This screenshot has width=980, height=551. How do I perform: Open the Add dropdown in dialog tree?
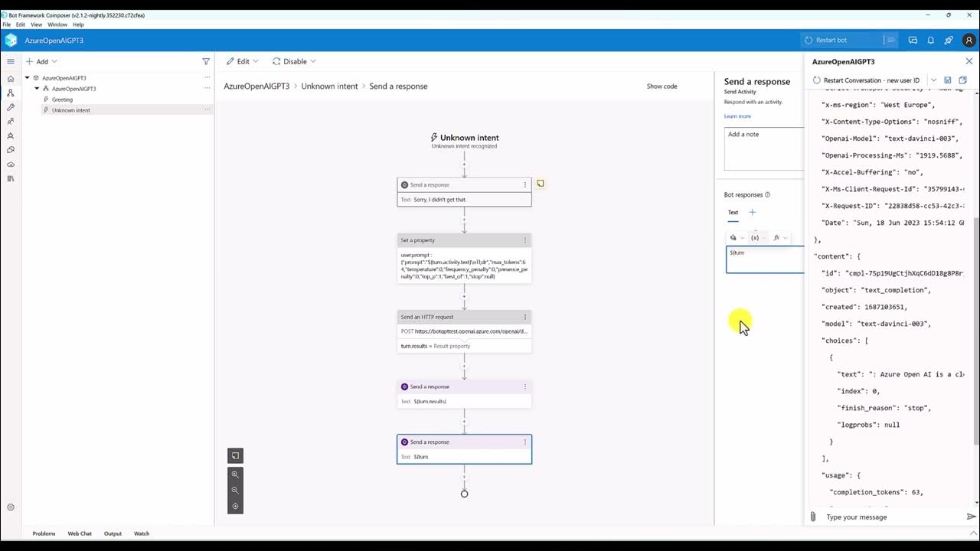pyautogui.click(x=41, y=61)
